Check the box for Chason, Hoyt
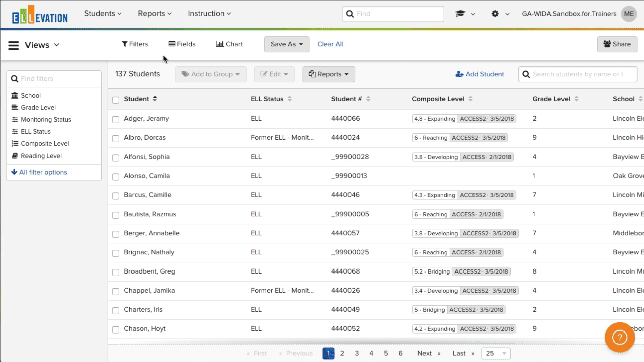This screenshot has height=362, width=644. pos(116,329)
